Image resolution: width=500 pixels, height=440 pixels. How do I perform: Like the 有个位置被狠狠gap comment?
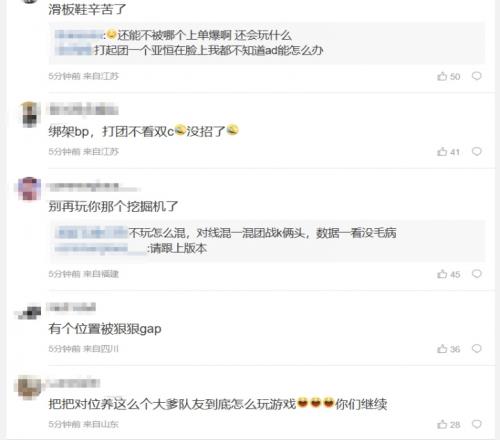[449, 349]
